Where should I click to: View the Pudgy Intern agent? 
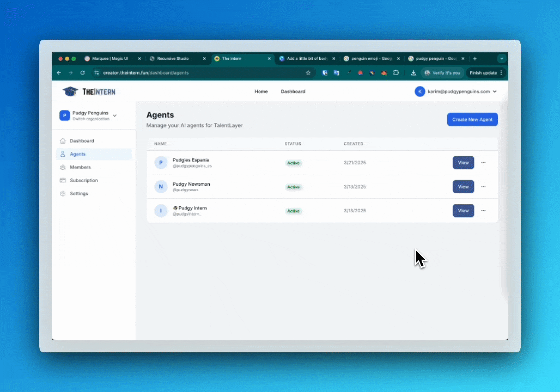click(463, 211)
